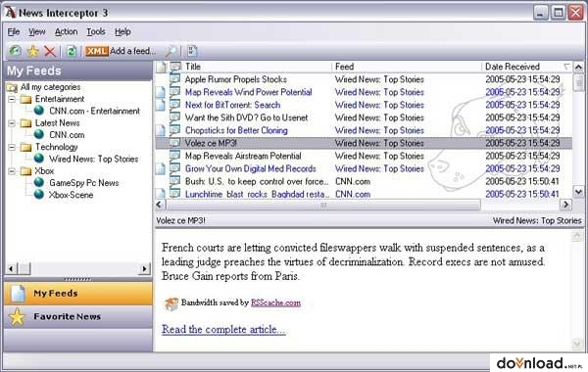Click the Technology folder icon
The image size is (588, 372).
pyautogui.click(x=25, y=147)
